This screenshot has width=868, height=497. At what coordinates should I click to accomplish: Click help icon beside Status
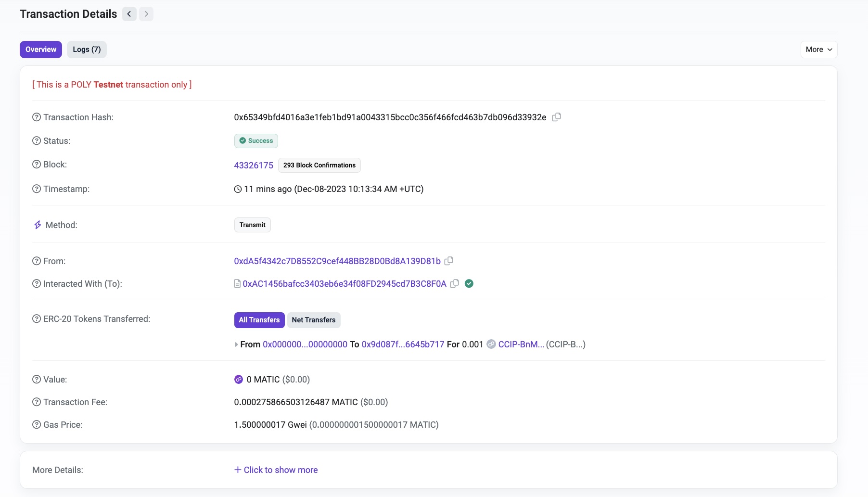click(37, 140)
